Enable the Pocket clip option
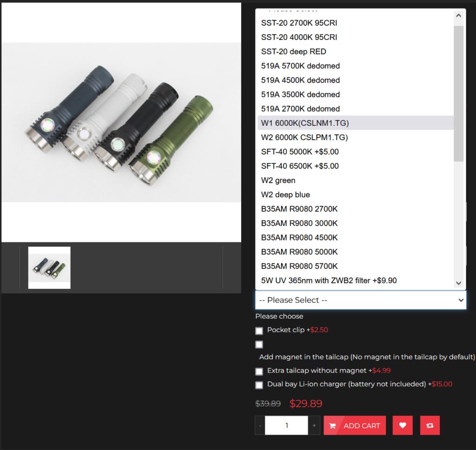The image size is (476, 450). point(259,331)
